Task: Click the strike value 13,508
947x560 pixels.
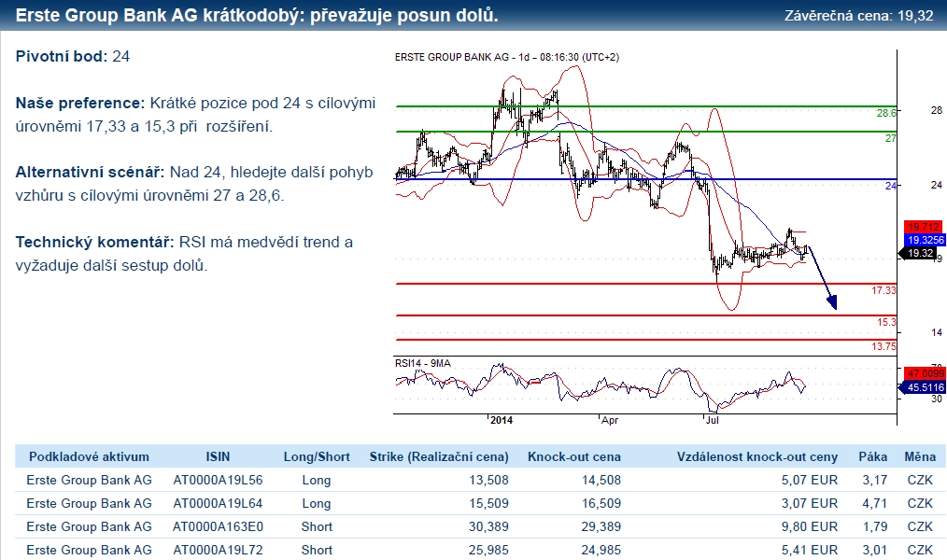Action: click(488, 481)
